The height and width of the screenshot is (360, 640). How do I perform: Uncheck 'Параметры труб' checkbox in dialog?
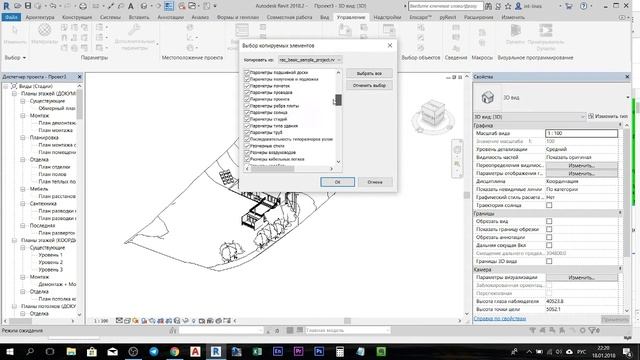coord(247,132)
